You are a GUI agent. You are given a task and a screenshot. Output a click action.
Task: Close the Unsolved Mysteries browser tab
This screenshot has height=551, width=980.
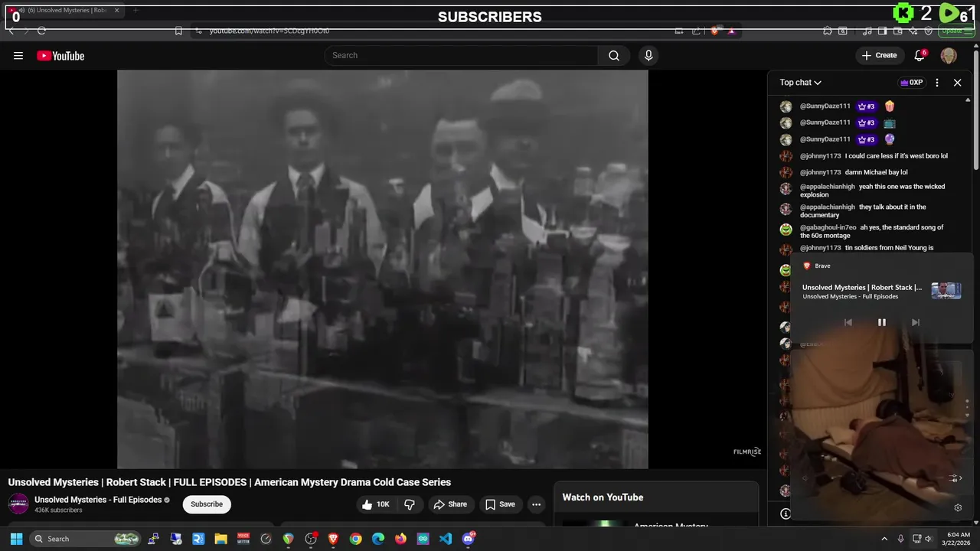pos(117,11)
